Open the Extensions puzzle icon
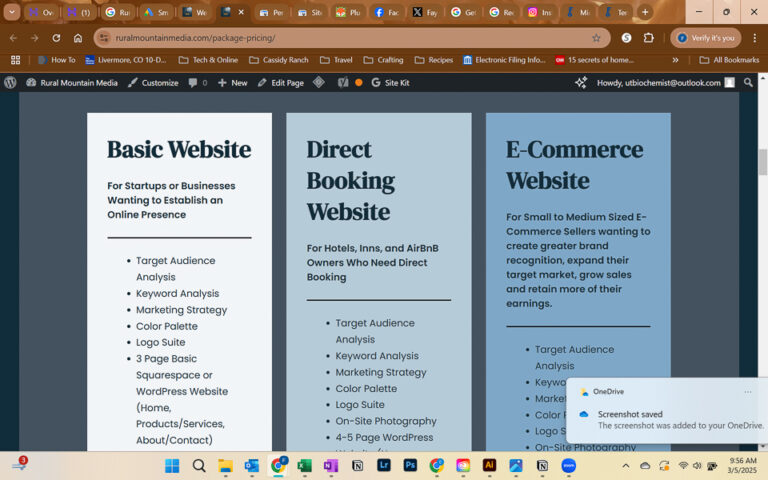Viewport: 768px width, 480px height. point(648,38)
